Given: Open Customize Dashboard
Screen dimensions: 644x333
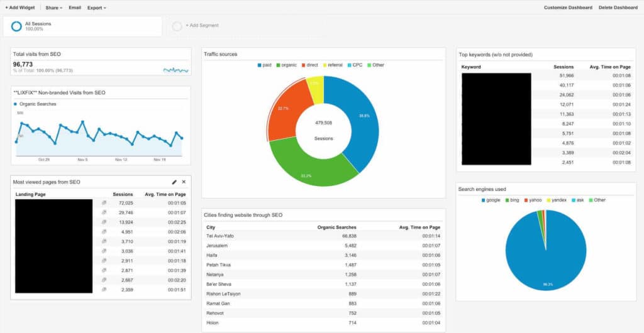Looking at the screenshot, I should 568,8.
